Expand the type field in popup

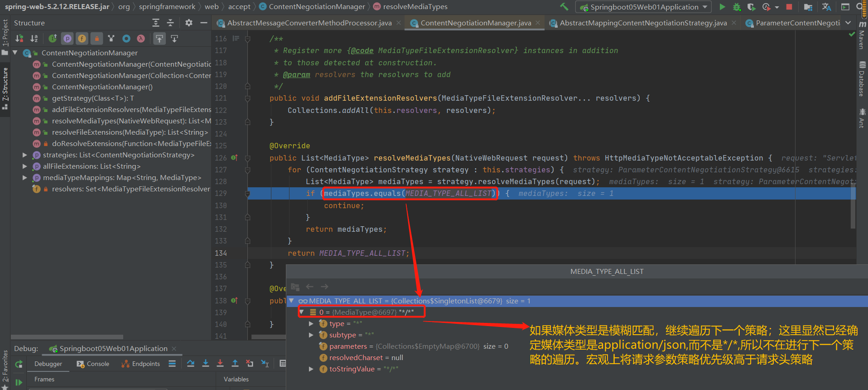311,323
